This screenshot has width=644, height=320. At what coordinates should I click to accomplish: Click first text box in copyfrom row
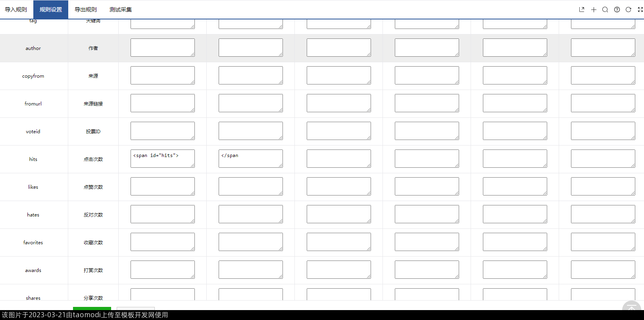[x=163, y=75]
